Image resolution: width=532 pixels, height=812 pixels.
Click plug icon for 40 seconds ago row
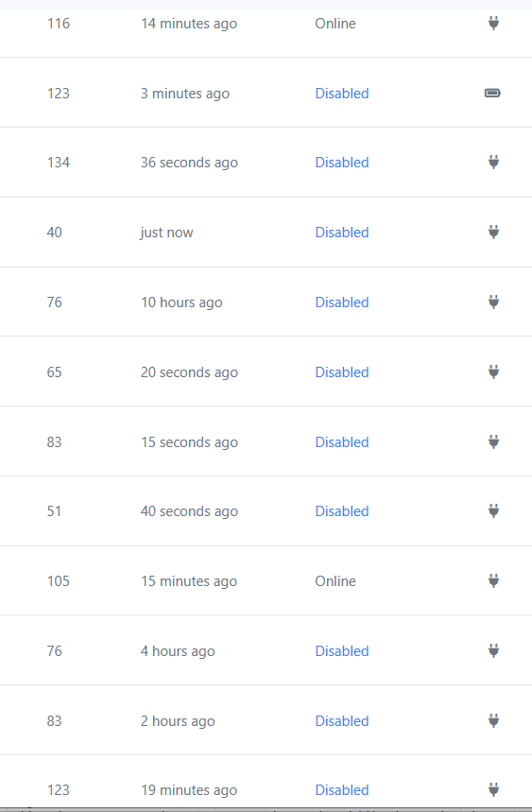[x=493, y=511]
